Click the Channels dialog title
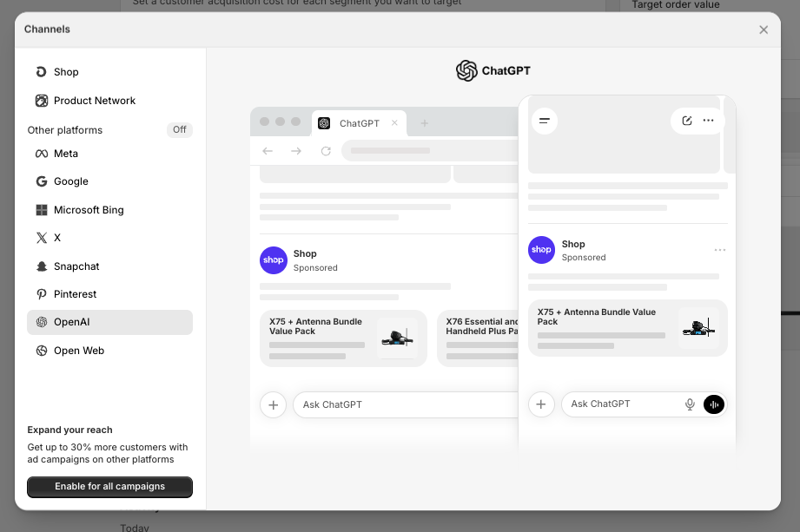The image size is (800, 532). (x=47, y=29)
